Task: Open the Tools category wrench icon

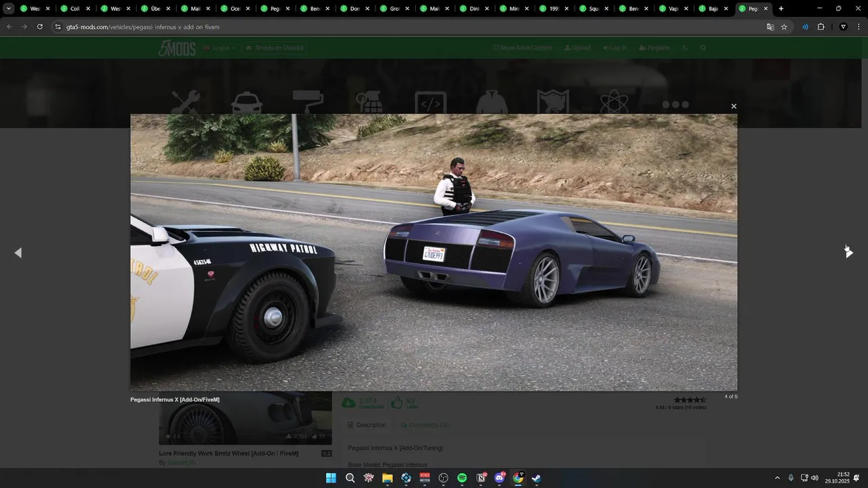Action: click(x=184, y=102)
